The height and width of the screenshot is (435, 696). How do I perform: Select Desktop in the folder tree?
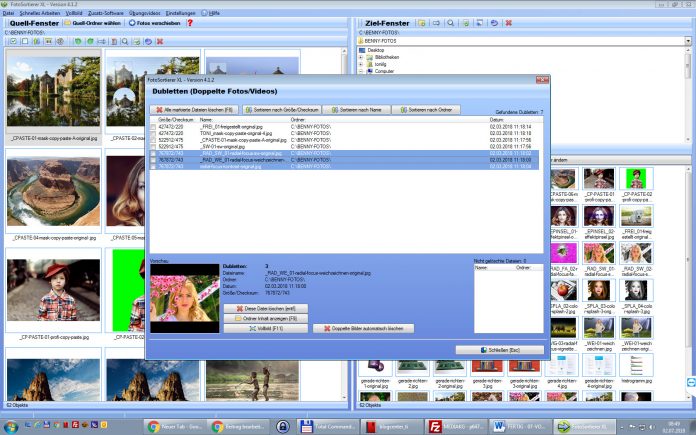click(x=376, y=50)
